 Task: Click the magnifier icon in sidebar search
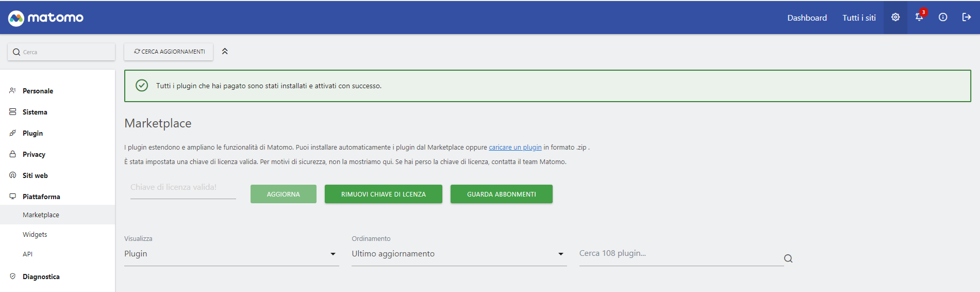[16, 52]
